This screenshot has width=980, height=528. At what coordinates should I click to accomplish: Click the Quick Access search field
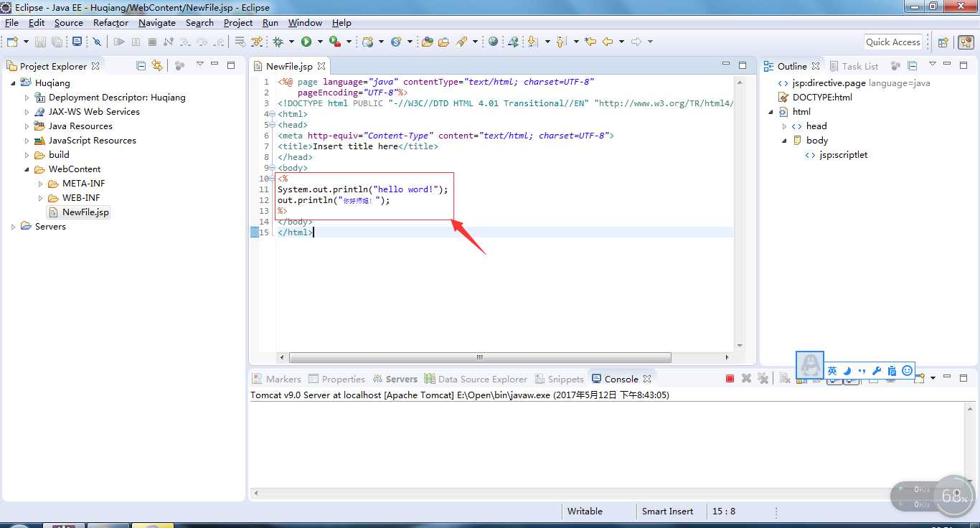point(892,42)
